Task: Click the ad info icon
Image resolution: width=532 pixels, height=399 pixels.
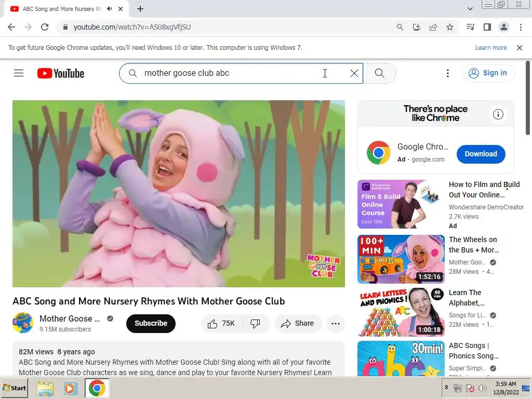Action: tap(498, 114)
